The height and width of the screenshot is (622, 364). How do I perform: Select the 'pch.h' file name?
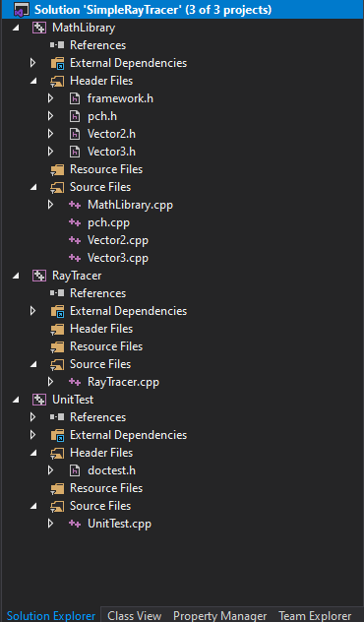[x=102, y=116]
